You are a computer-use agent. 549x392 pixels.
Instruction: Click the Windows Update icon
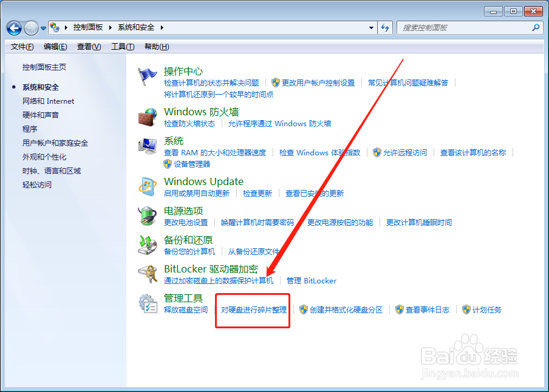[x=148, y=187]
